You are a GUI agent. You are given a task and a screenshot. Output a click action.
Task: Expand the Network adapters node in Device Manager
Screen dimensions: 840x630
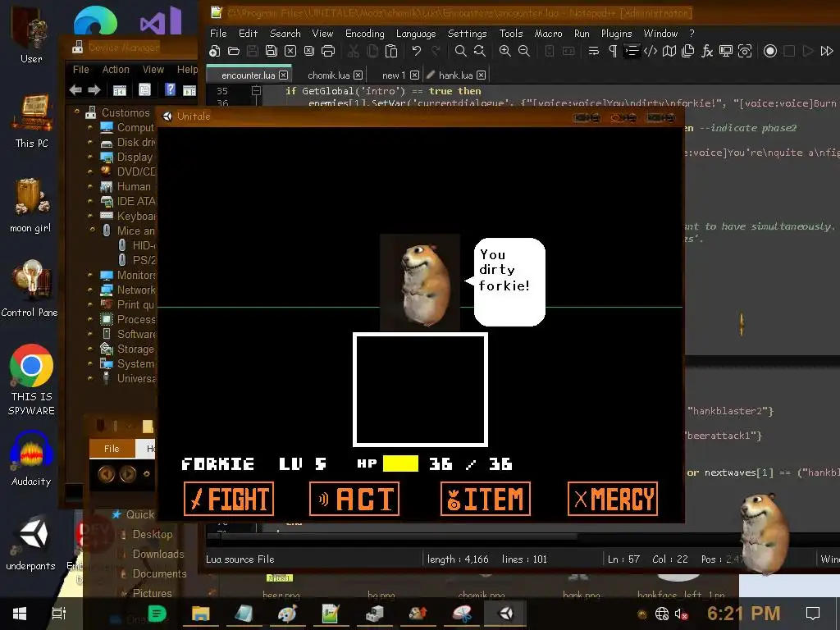89,290
